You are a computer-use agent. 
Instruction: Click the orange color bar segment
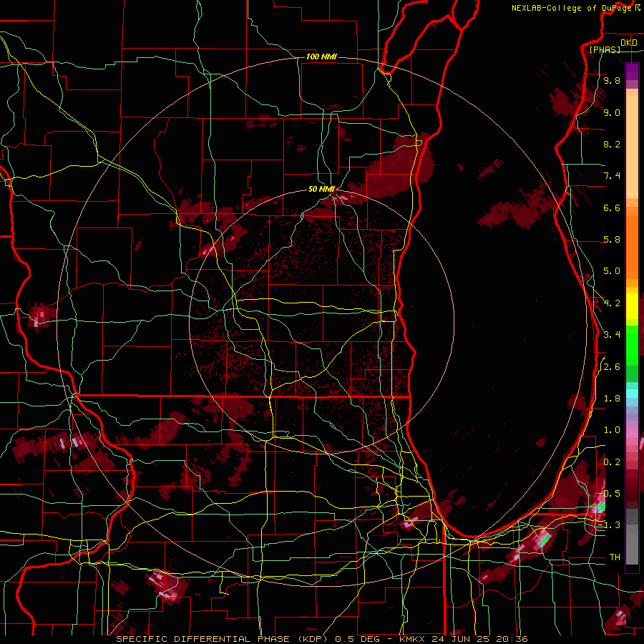click(x=632, y=247)
